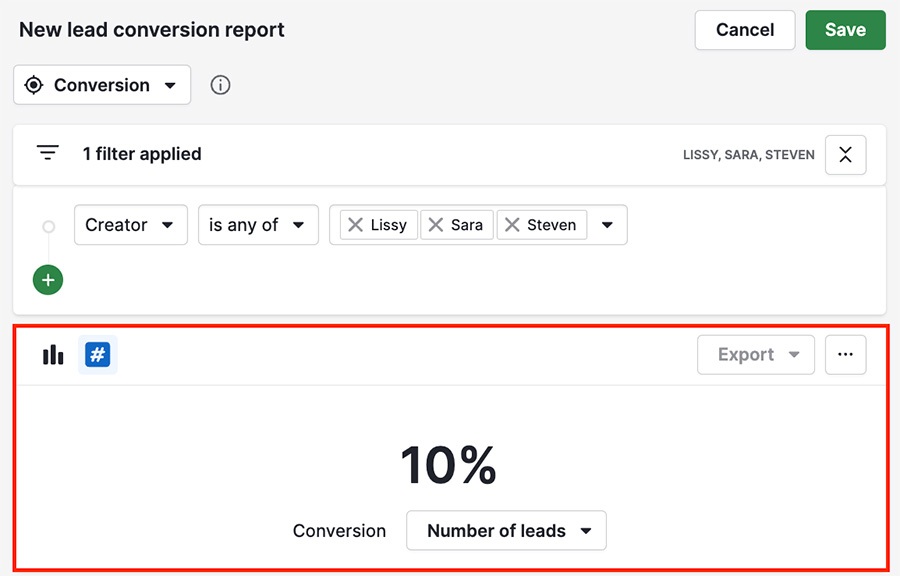Remove Sara from the Creator filter

438,224
